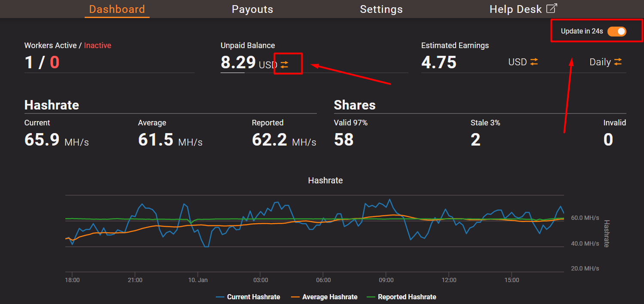This screenshot has height=304, width=644.
Task: Click the 60.0 MH/s axis label
Action: 585,218
